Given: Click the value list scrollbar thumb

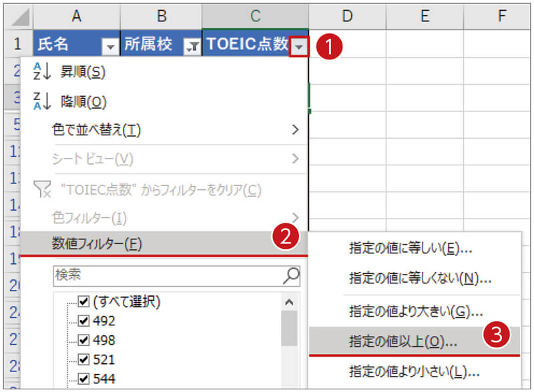Looking at the screenshot, I should pos(289,329).
